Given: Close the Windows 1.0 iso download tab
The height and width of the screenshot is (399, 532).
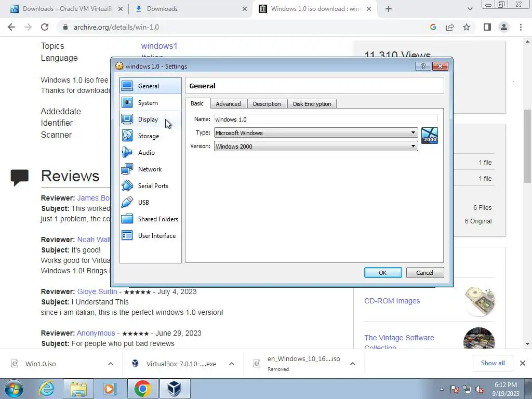Looking at the screenshot, I should tap(369, 9).
